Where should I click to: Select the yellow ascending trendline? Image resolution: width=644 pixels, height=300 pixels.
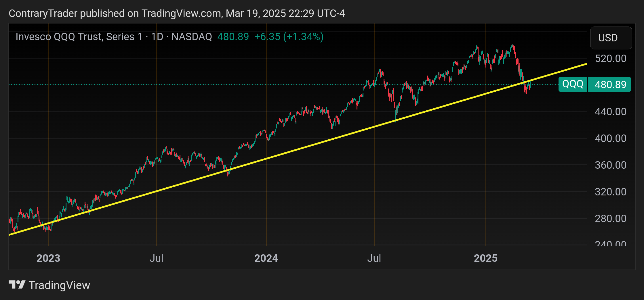(298, 149)
